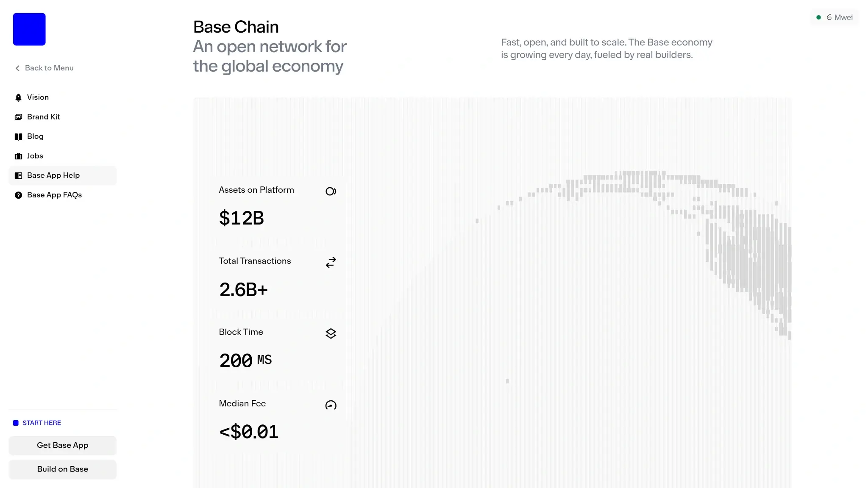Click the Back to Menu chevron arrow

tap(17, 68)
